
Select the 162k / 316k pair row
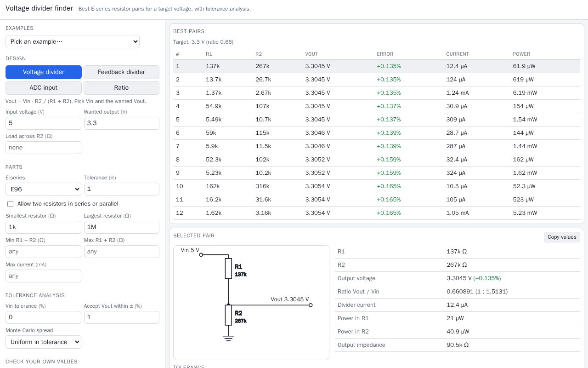tap(377, 186)
